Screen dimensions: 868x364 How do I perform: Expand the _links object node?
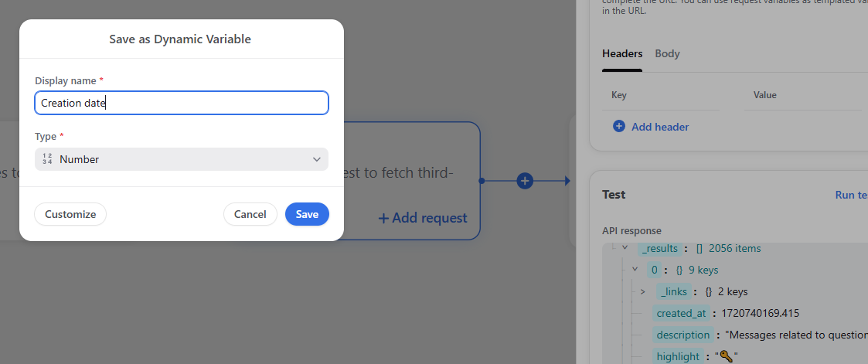[x=643, y=291]
